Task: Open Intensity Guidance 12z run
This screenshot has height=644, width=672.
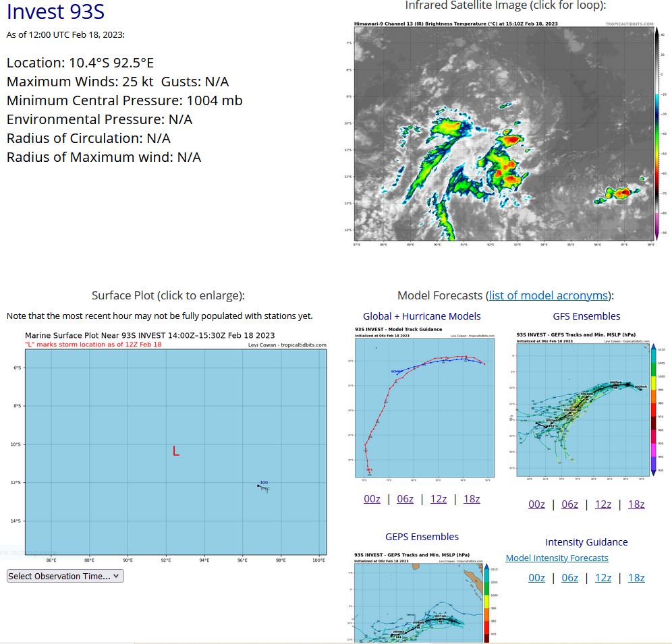Action: coord(603,578)
